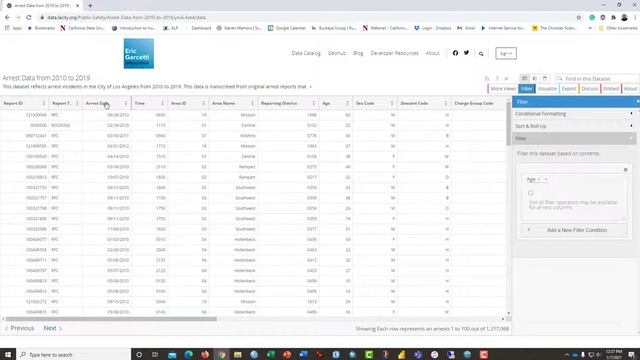Screen dimensions: 640x360
Task: Click the Eric Garcetti logo
Action: point(139,53)
